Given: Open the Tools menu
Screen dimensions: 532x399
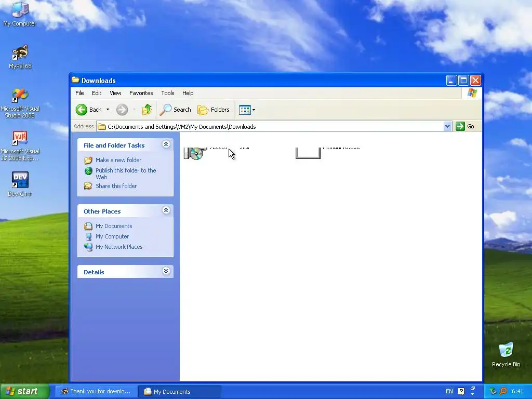Looking at the screenshot, I should (168, 93).
